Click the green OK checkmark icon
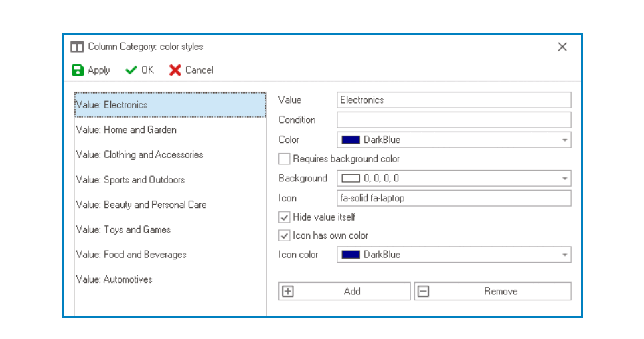644x339 pixels. pos(131,70)
